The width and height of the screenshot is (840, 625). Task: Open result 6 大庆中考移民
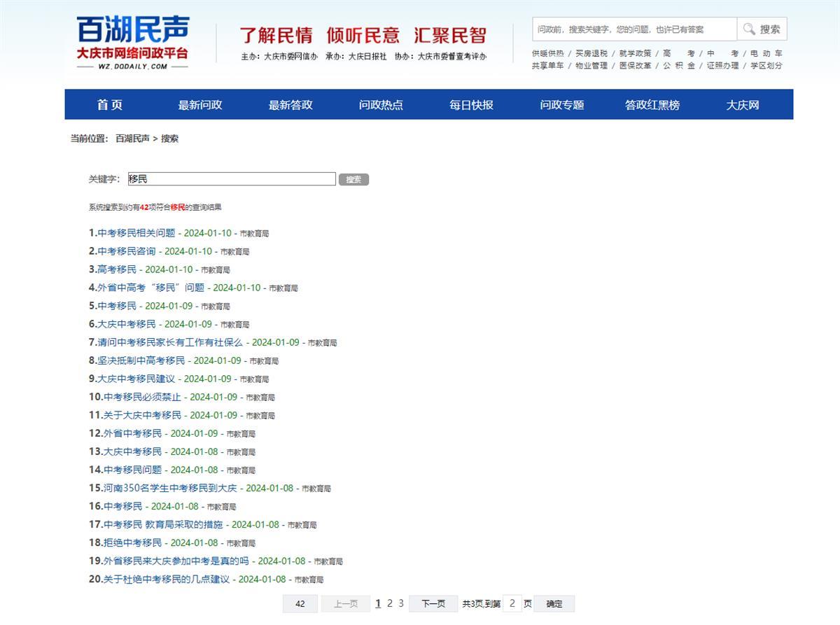coord(127,324)
